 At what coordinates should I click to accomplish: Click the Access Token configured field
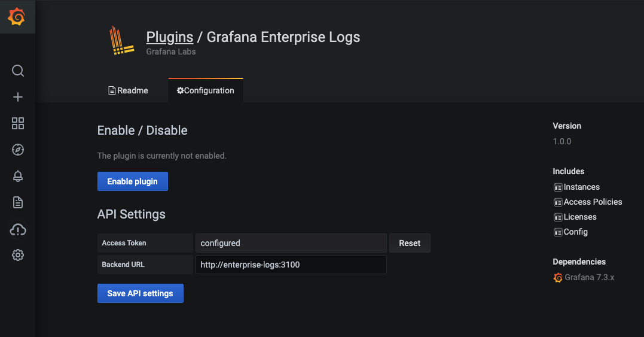click(291, 243)
